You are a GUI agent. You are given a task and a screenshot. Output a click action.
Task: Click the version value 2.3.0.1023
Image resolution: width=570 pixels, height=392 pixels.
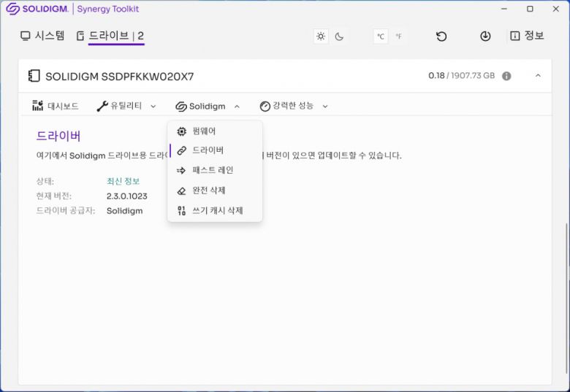pos(127,196)
